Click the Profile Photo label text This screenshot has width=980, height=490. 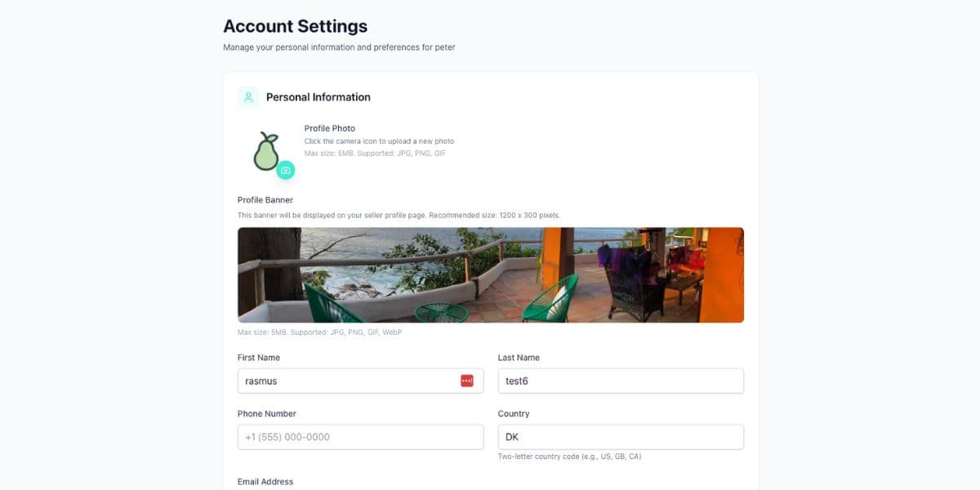pos(329,128)
